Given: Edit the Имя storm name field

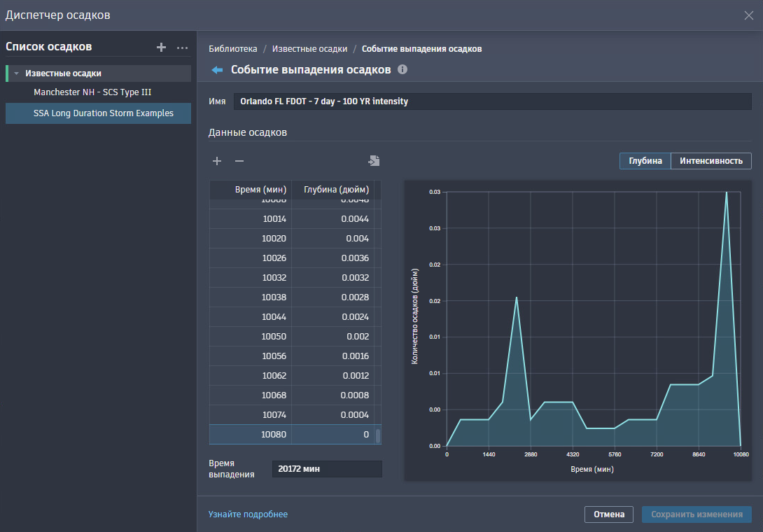Looking at the screenshot, I should coord(492,101).
